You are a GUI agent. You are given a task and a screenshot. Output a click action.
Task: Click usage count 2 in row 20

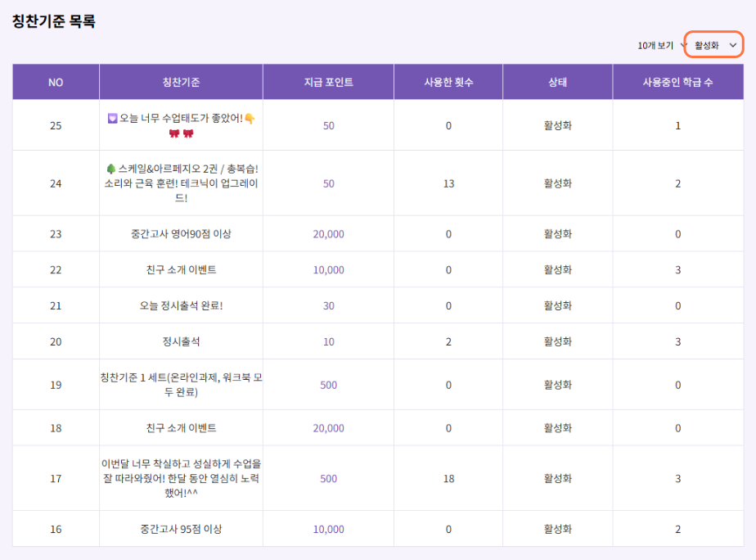(448, 341)
